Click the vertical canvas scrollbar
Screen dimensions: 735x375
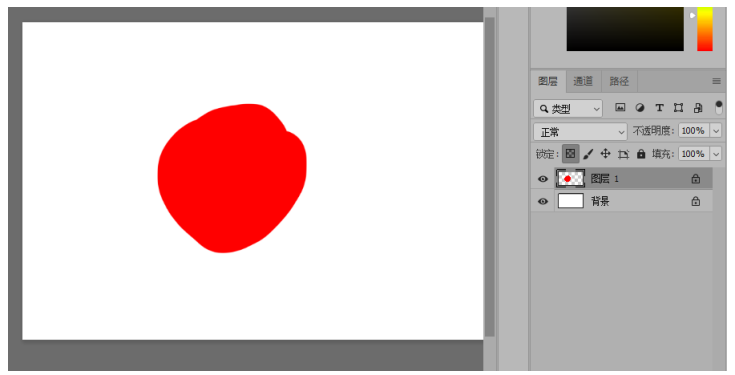[489, 177]
